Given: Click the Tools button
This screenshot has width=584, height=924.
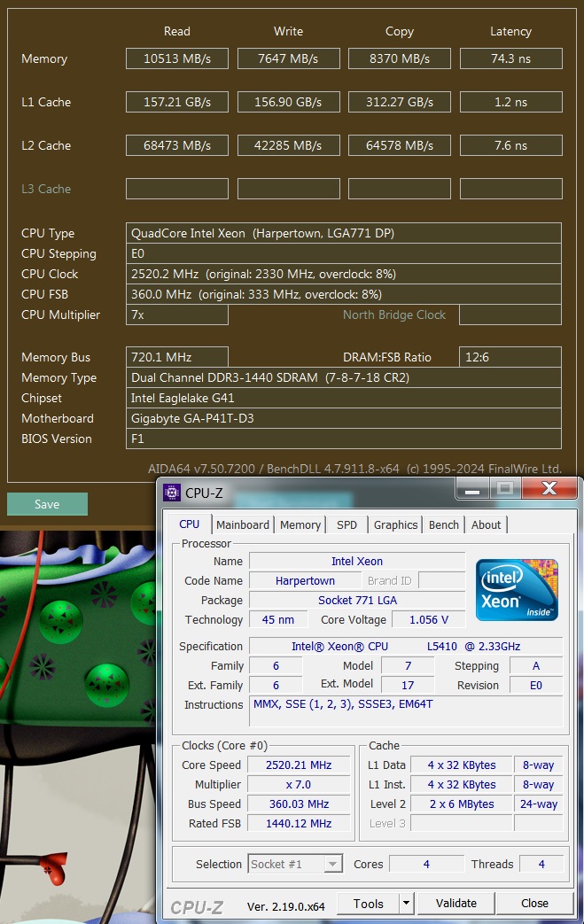Looking at the screenshot, I should click(x=369, y=903).
